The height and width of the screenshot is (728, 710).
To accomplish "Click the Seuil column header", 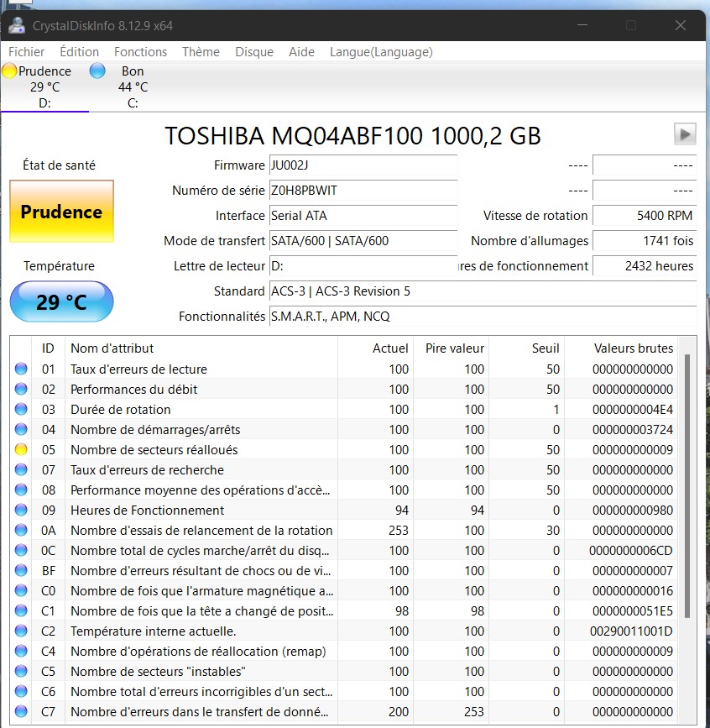I will pos(527,348).
